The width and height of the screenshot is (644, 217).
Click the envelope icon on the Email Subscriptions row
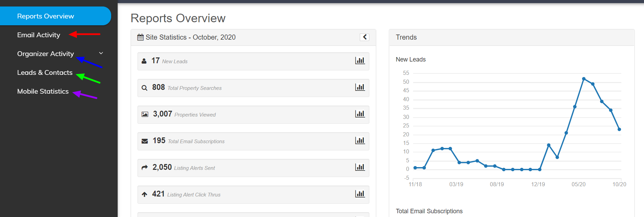click(x=145, y=141)
